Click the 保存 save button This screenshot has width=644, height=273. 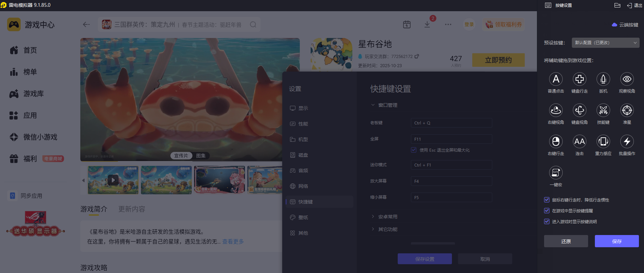[x=617, y=241]
